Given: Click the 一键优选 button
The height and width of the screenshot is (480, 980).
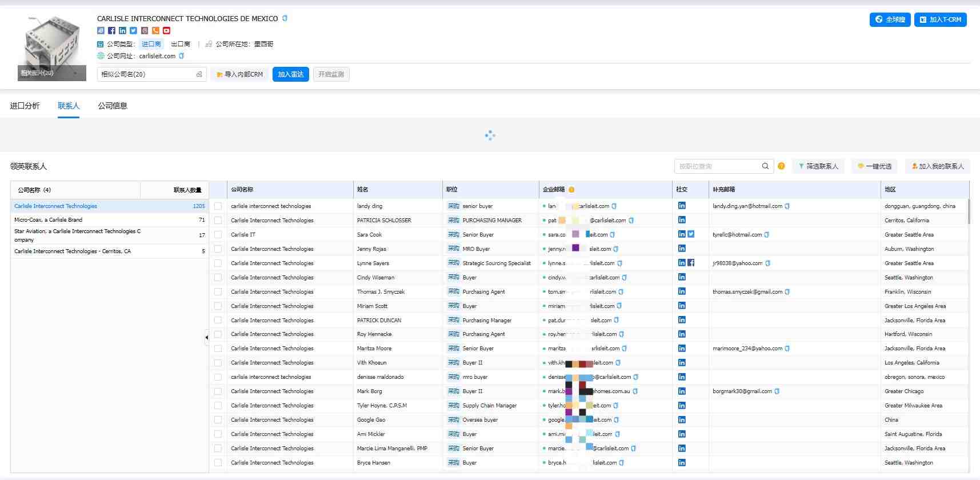Looking at the screenshot, I should pos(875,166).
